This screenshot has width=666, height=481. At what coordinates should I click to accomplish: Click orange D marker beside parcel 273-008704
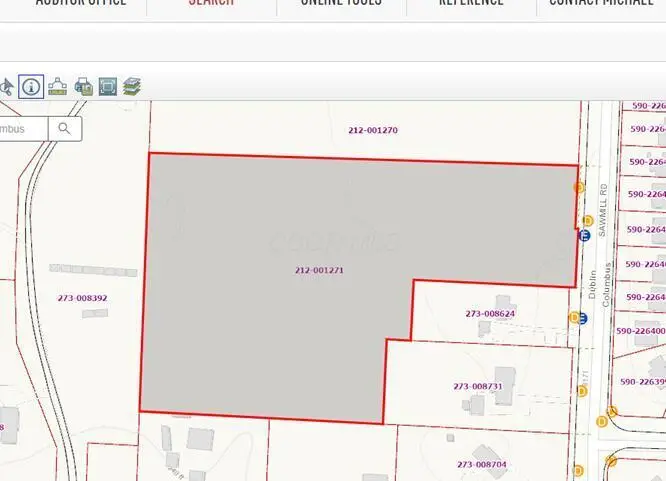click(x=578, y=471)
